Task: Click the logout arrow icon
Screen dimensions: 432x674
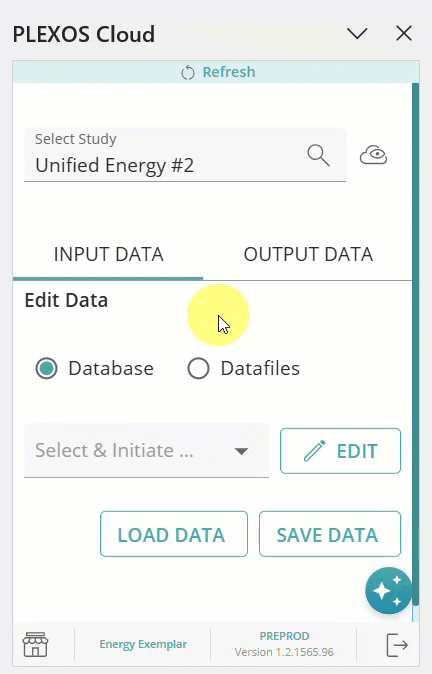Action: pyautogui.click(x=397, y=645)
